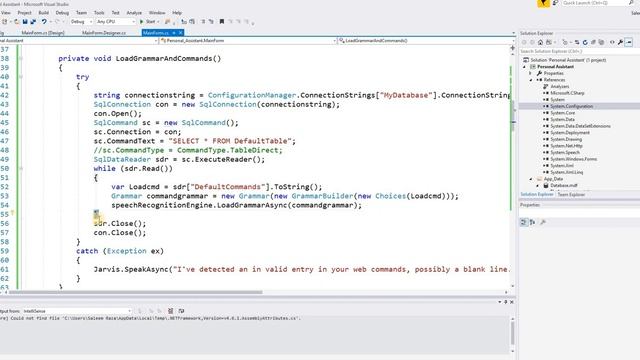Select Microsoft.CSharp reference
Image resolution: width=640 pixels, height=360 pixels.
click(x=567, y=93)
